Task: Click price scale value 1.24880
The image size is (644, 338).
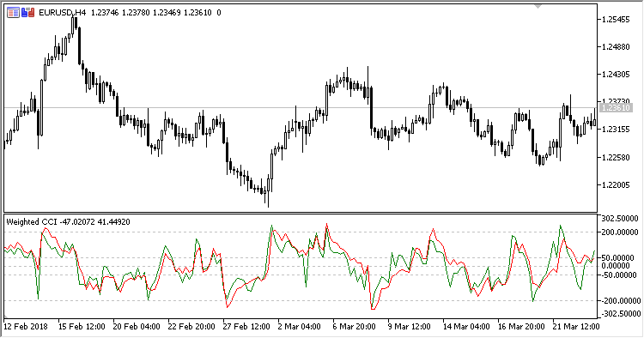Action: (x=616, y=47)
